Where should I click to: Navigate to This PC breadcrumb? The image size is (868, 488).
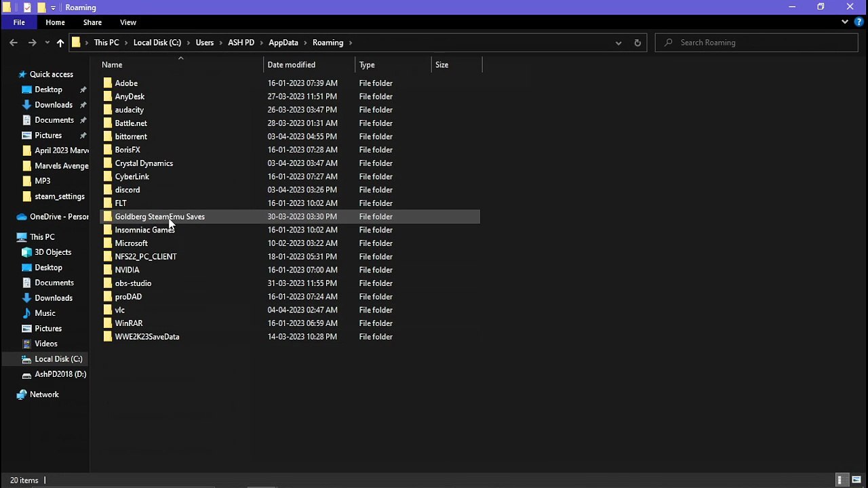(x=106, y=43)
